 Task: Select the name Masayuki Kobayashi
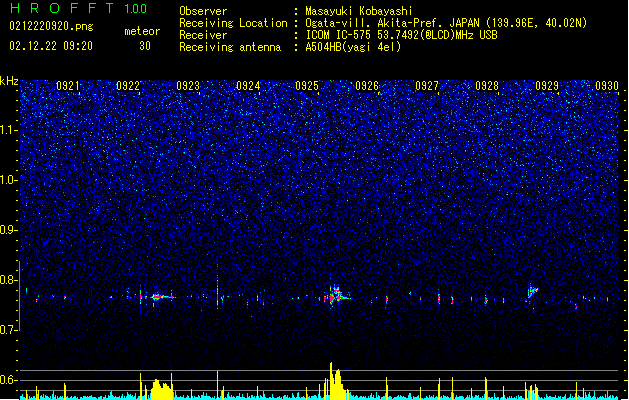pyautogui.click(x=359, y=11)
